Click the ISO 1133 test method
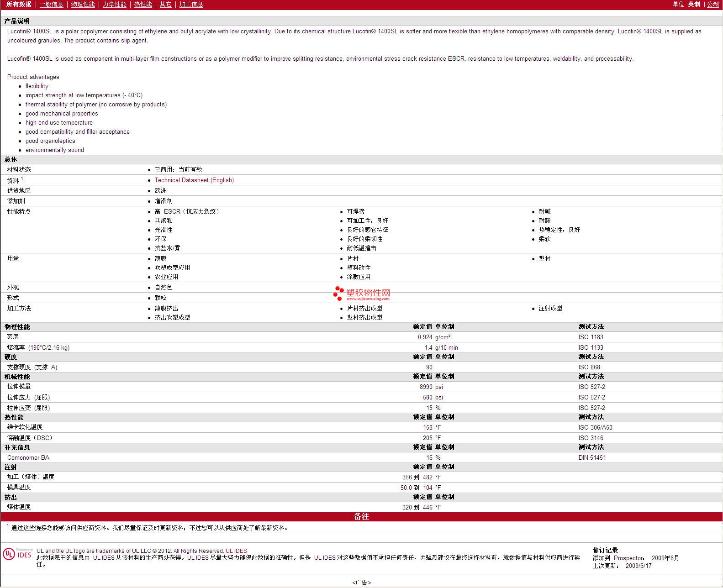 (x=591, y=347)
